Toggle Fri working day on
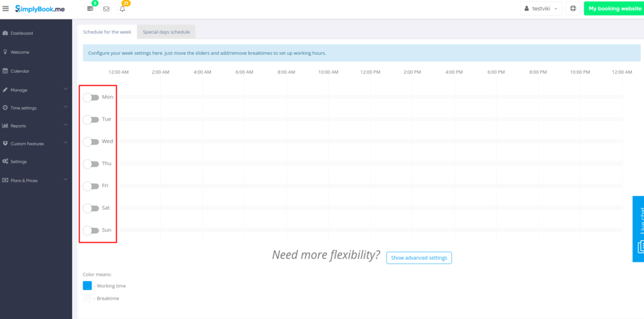This screenshot has height=319, width=644. (91, 186)
